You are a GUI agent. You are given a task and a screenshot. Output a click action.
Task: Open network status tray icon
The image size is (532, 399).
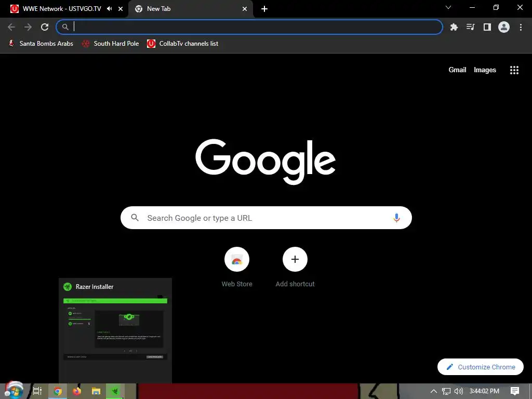pyautogui.click(x=446, y=391)
